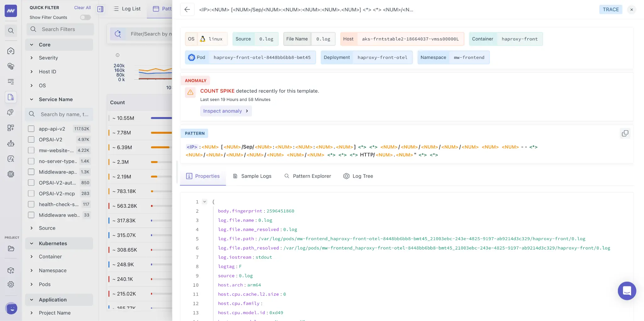
Task: Open the robot agent icon in sidebar
Action: point(11,144)
